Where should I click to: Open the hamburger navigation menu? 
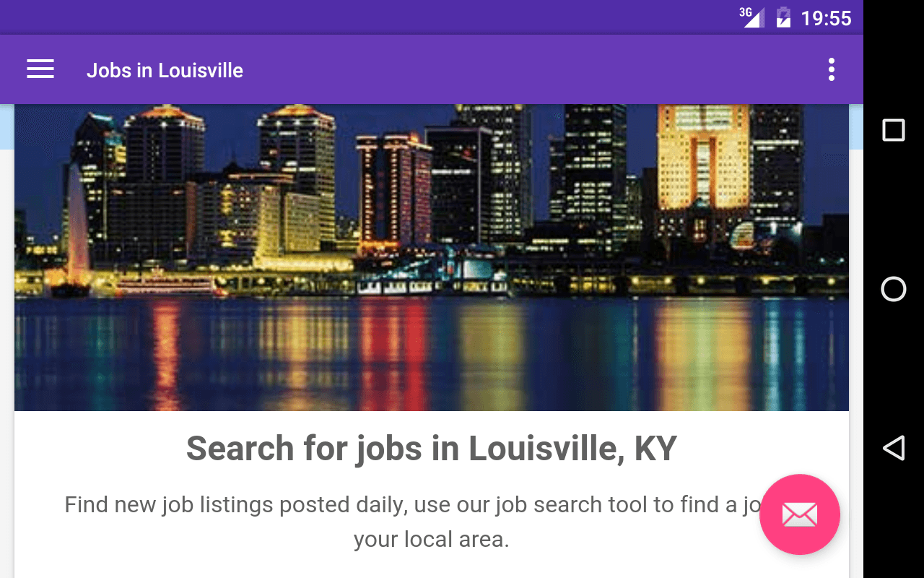[40, 69]
